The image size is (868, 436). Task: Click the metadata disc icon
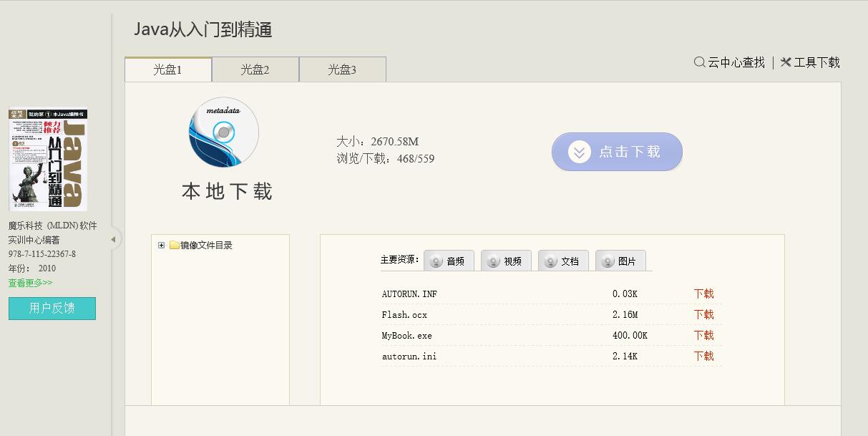pyautogui.click(x=223, y=132)
